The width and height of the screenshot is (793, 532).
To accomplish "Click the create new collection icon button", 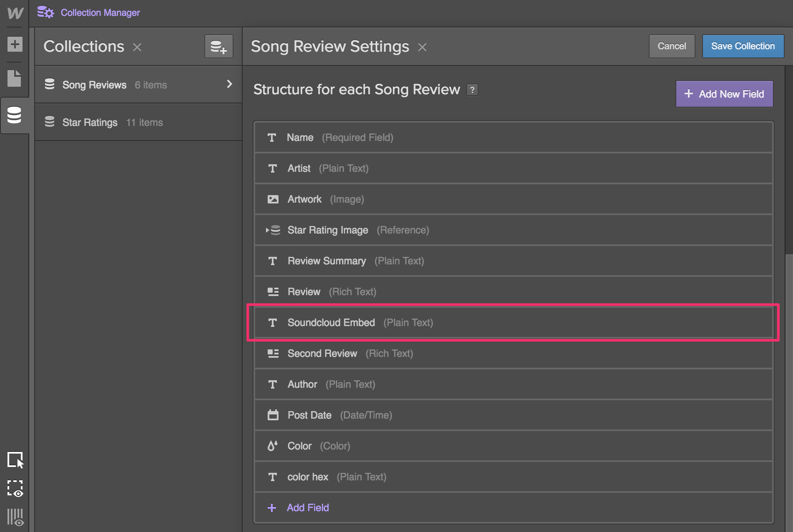I will pos(218,46).
